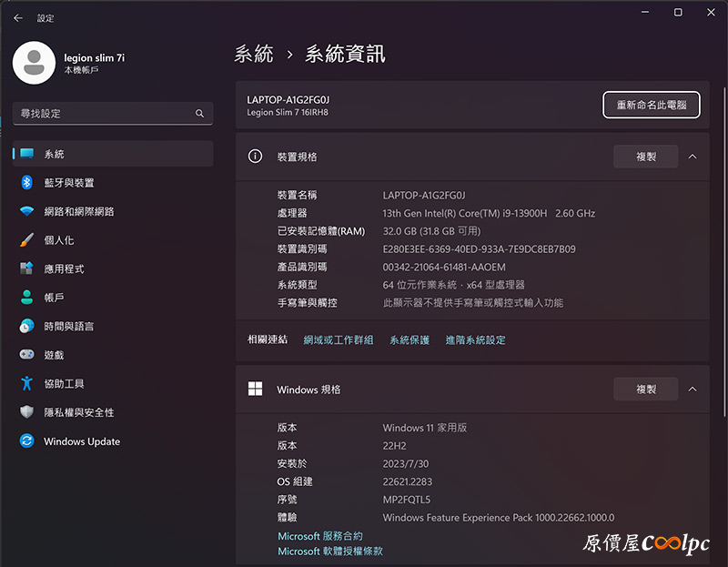
Task: Go back with the arrow icon
Action: point(18,18)
